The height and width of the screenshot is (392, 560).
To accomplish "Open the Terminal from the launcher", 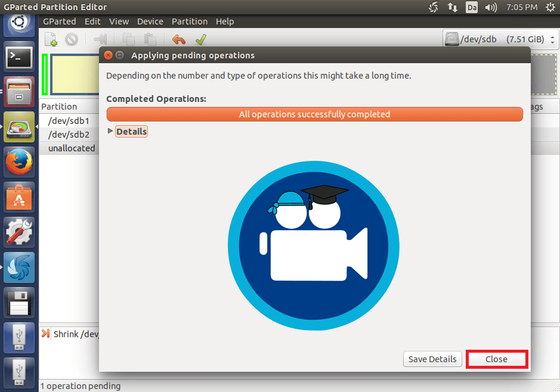I will click(19, 57).
